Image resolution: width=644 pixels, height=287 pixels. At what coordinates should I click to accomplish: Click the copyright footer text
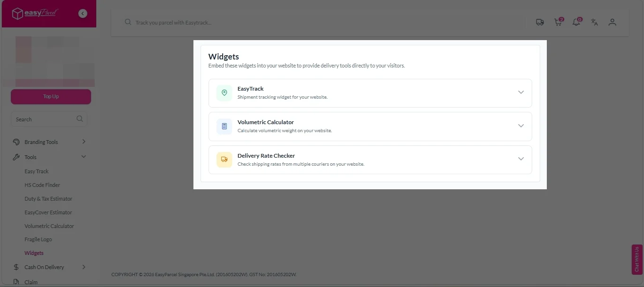(x=204, y=274)
